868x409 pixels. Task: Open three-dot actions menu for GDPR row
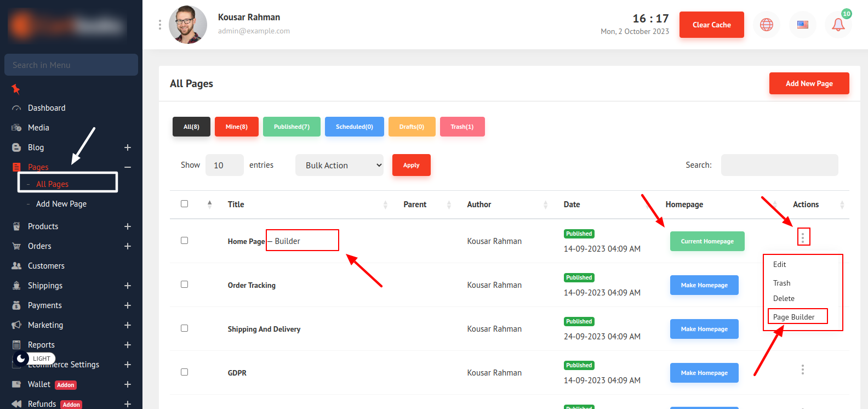(x=802, y=370)
